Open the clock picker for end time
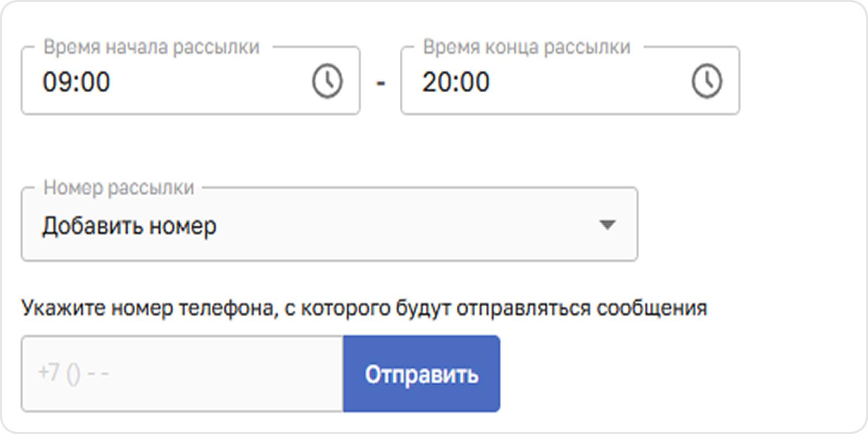This screenshot has height=434, width=868. point(706,81)
